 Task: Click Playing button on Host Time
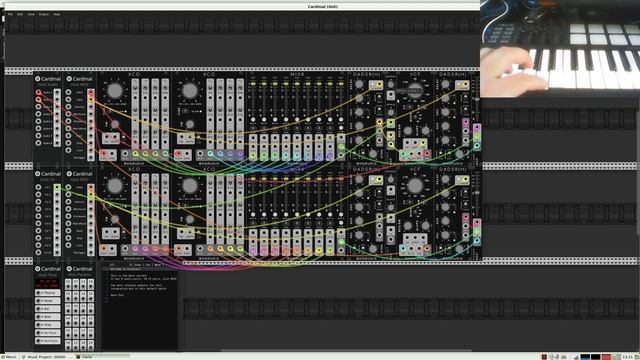point(48,293)
